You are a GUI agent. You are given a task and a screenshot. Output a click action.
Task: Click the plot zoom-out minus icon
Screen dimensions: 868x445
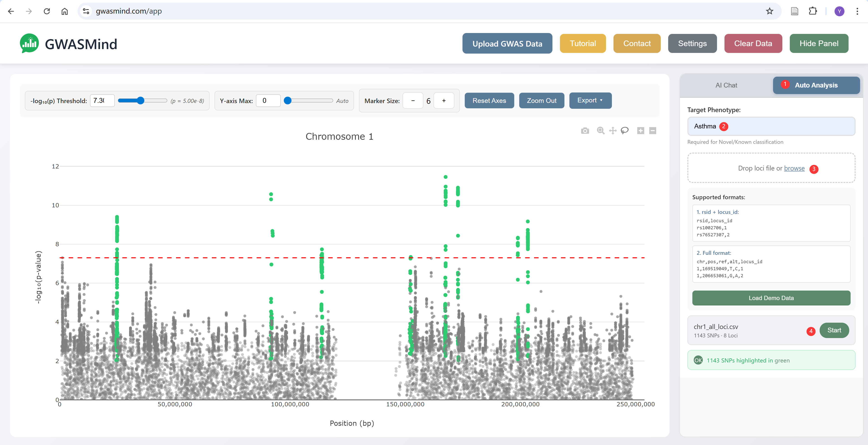(x=653, y=131)
